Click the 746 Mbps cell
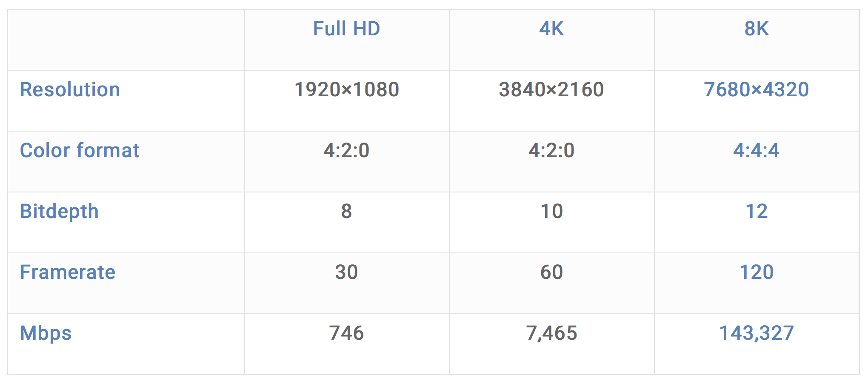 point(346,333)
